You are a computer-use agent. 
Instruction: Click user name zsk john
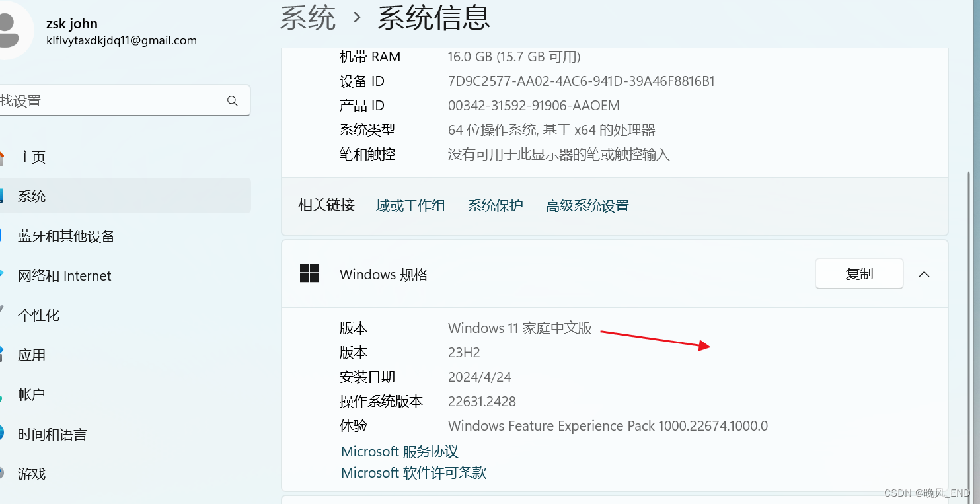click(x=72, y=24)
